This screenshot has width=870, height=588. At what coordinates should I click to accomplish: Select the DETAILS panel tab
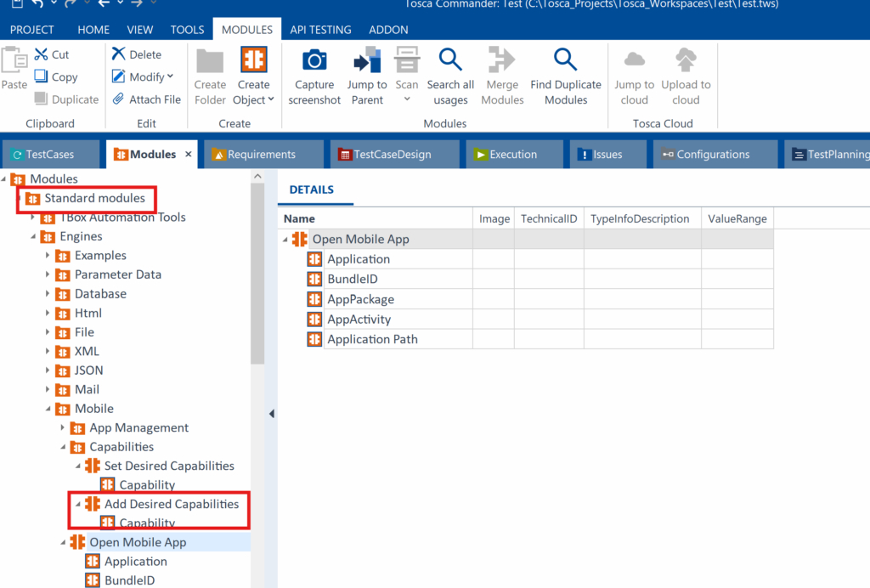312,189
